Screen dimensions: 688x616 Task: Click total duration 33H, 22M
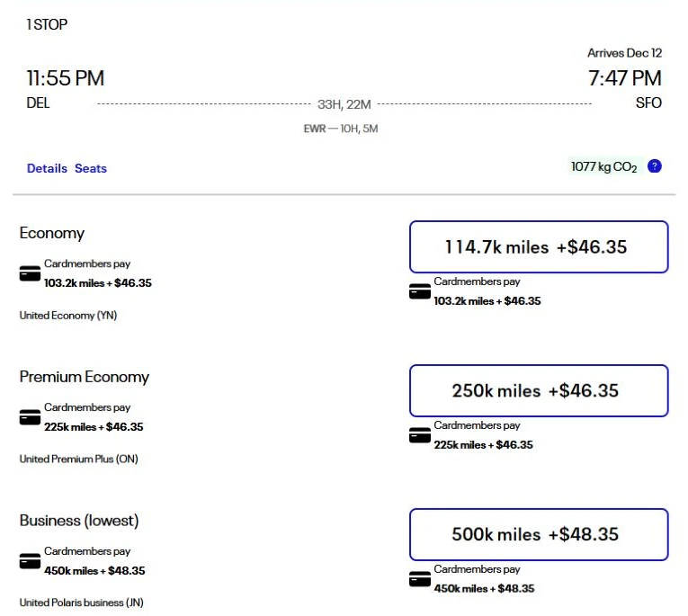(x=344, y=104)
